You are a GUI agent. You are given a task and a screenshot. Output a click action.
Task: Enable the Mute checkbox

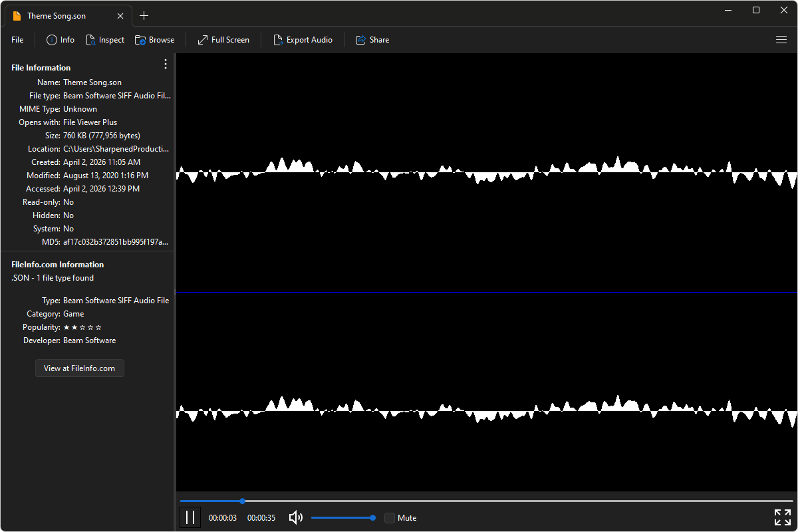(390, 518)
